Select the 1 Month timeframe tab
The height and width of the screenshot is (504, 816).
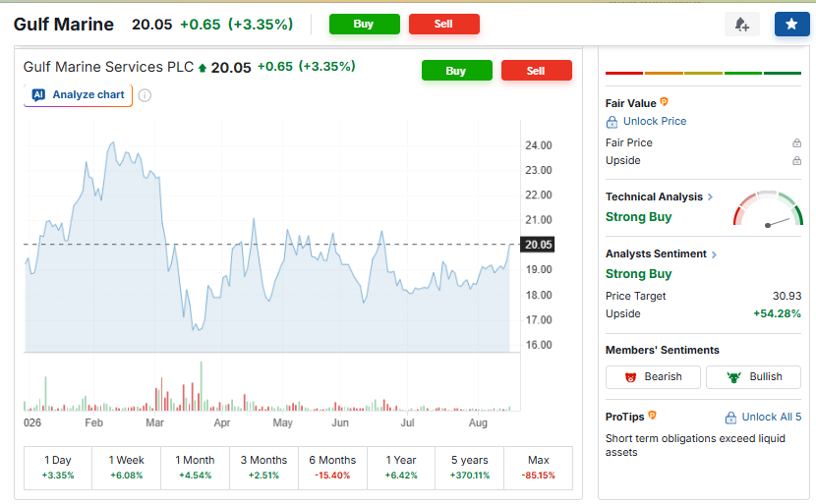pyautogui.click(x=195, y=467)
